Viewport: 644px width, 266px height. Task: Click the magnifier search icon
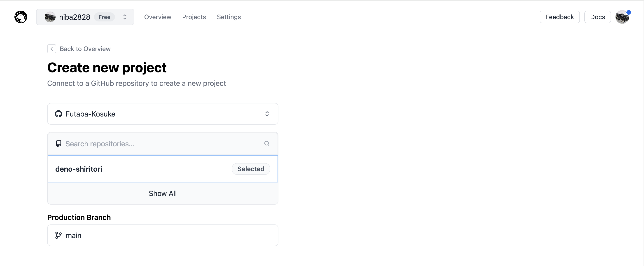click(x=267, y=144)
